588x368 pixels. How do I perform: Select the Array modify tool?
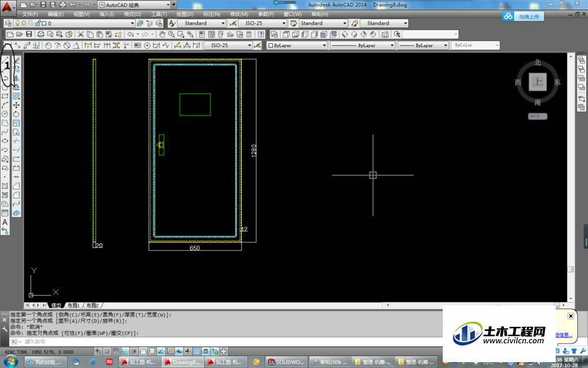click(16, 96)
